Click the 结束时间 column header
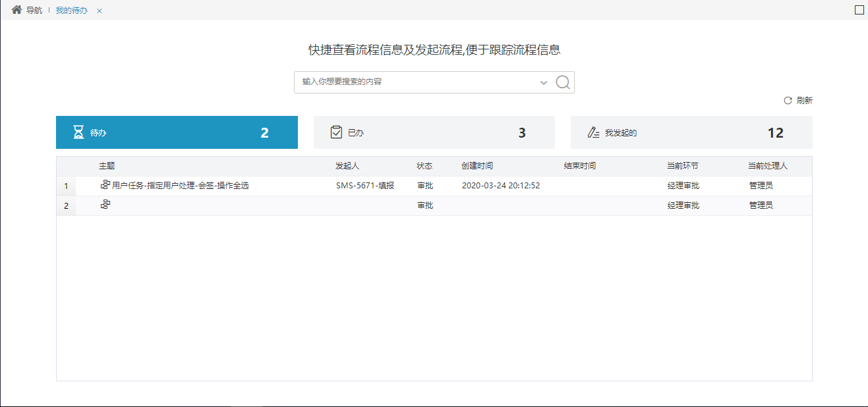This screenshot has width=868, height=407. pos(580,166)
